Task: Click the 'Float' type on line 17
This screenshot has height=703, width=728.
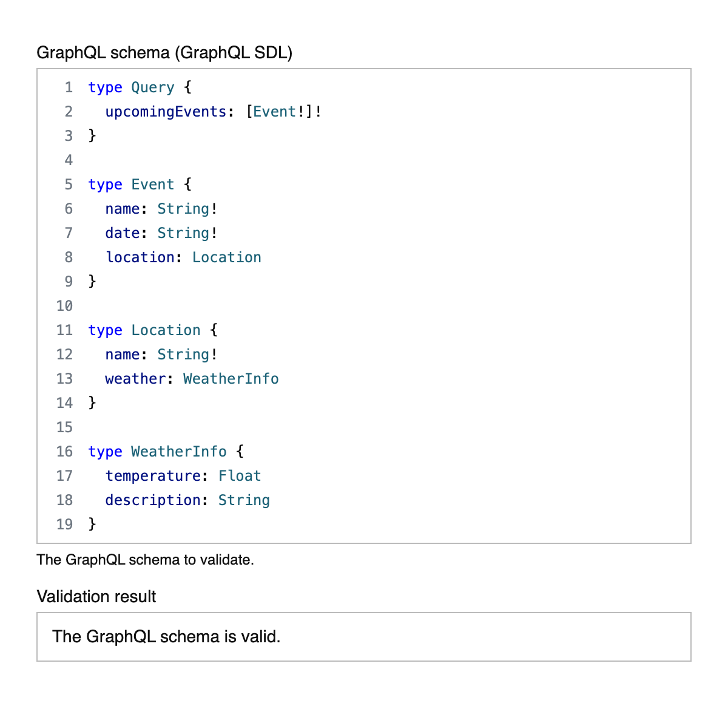Action: click(x=240, y=476)
